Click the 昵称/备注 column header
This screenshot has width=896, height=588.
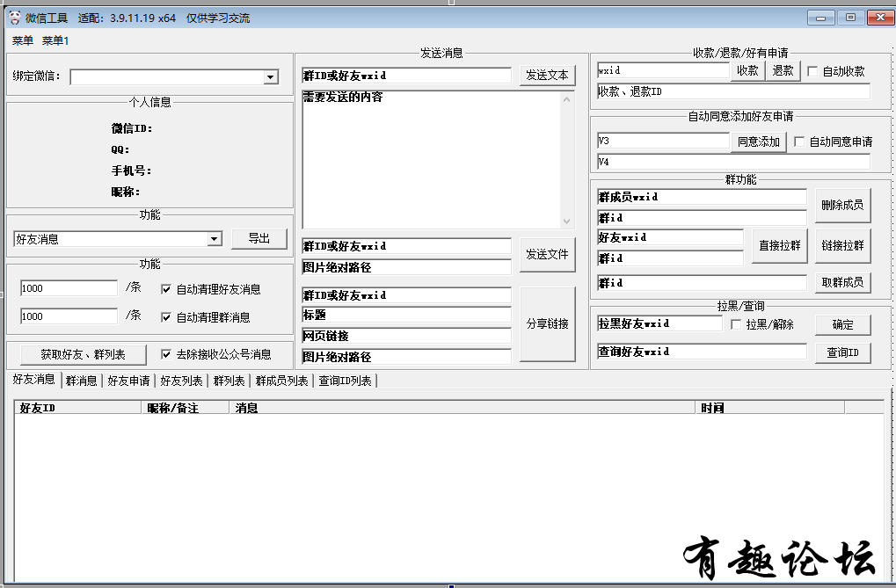(x=186, y=408)
